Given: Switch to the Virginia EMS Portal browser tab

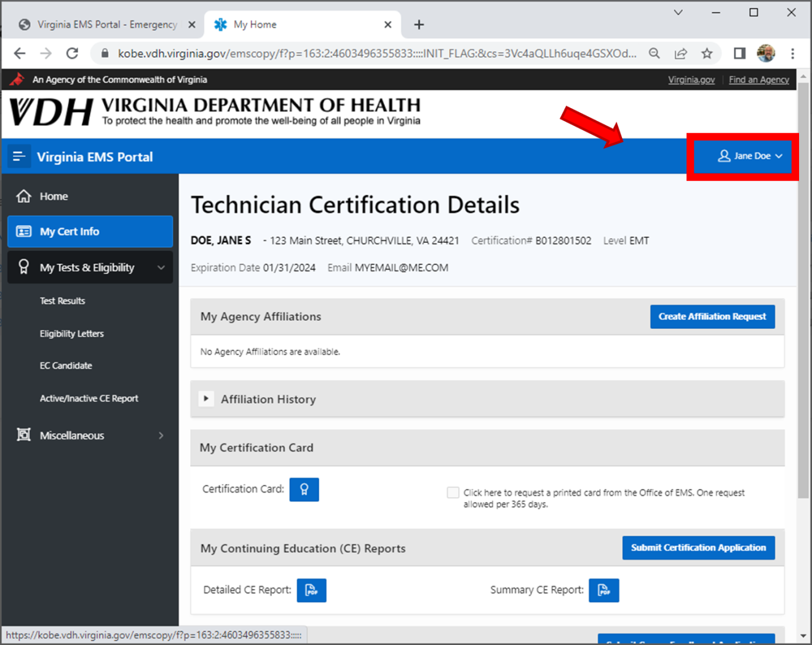Looking at the screenshot, I should point(106,25).
